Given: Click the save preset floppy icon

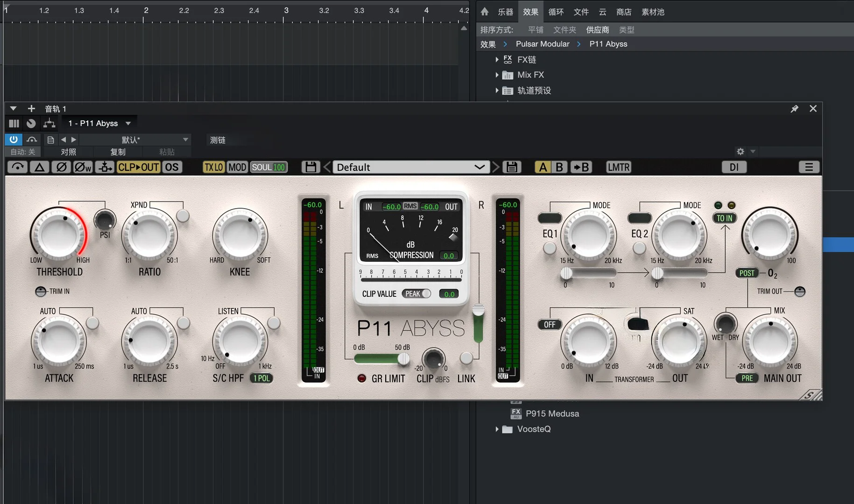Looking at the screenshot, I should tap(512, 167).
